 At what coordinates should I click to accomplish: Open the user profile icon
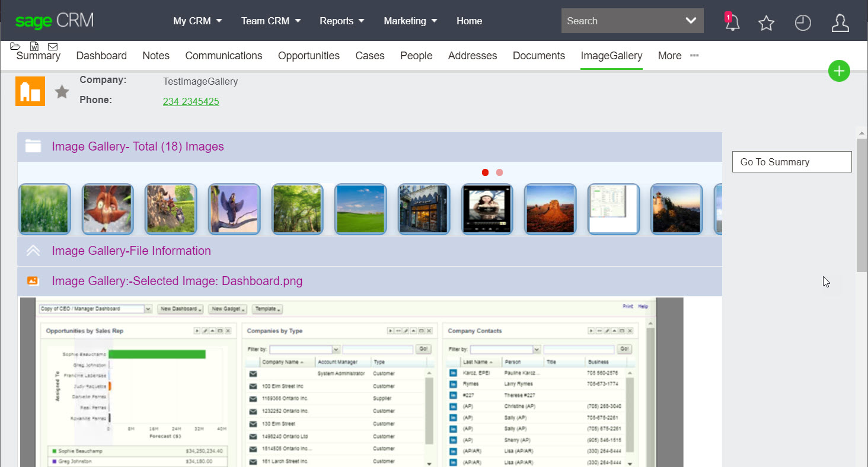840,23
